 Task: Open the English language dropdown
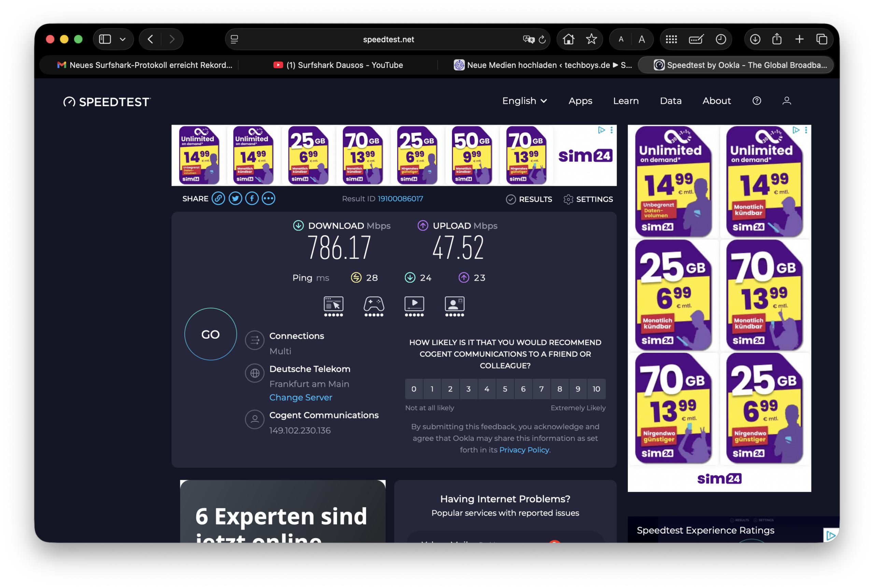point(524,101)
